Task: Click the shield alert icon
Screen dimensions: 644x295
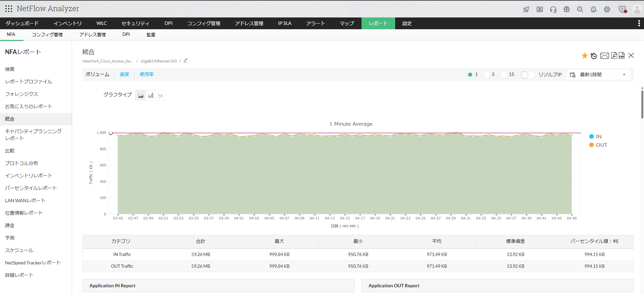Action: 622,9
